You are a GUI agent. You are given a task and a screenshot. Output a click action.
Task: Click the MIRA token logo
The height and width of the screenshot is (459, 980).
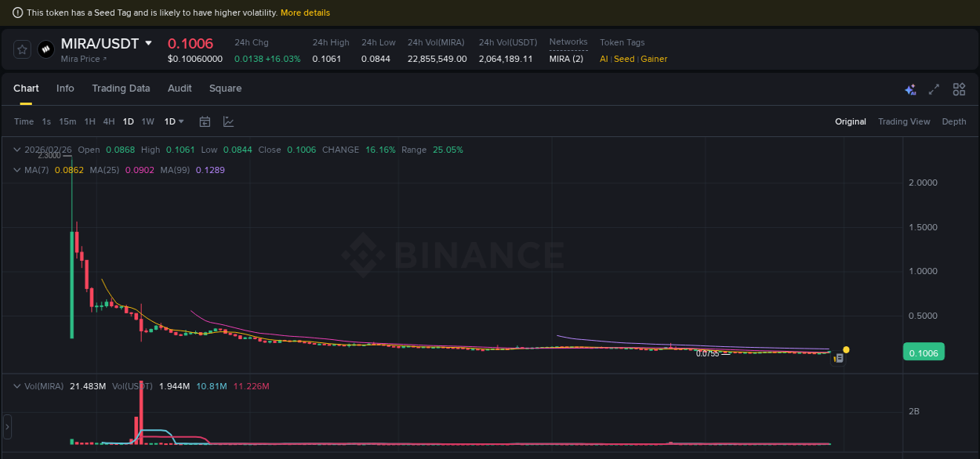45,49
